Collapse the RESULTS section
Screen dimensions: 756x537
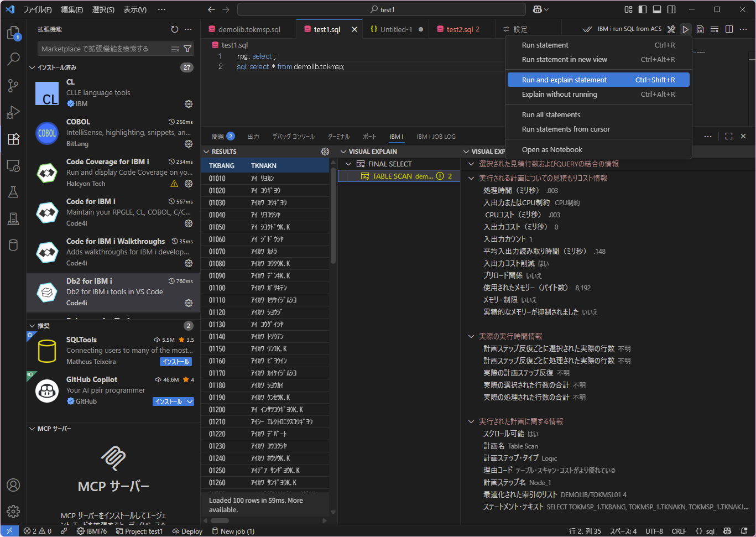(206, 152)
